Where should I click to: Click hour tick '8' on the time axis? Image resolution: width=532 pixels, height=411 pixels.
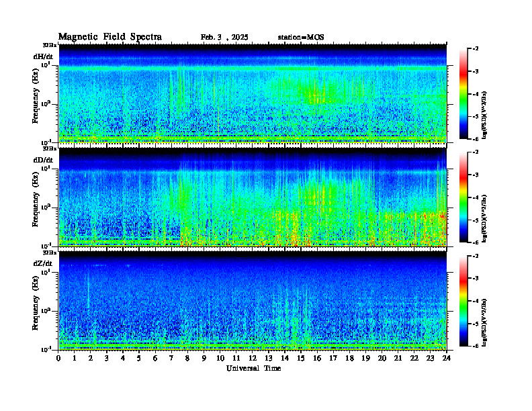point(187,359)
